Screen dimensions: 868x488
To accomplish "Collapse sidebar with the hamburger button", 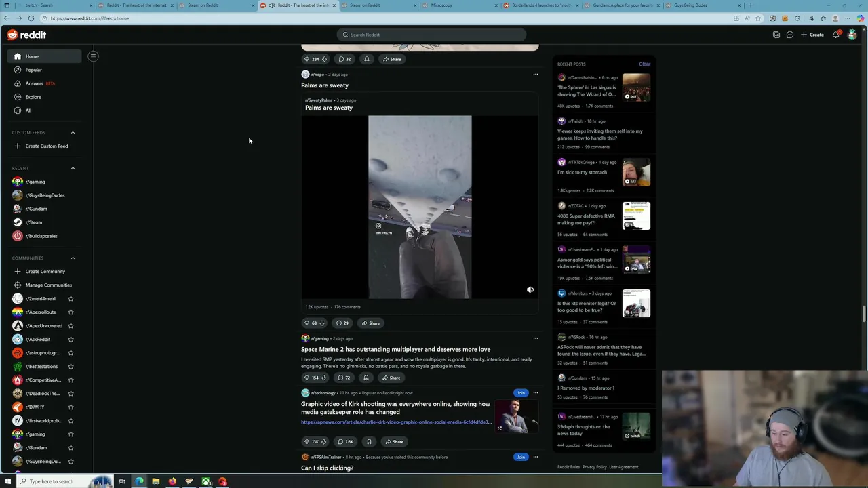I will coord(93,56).
